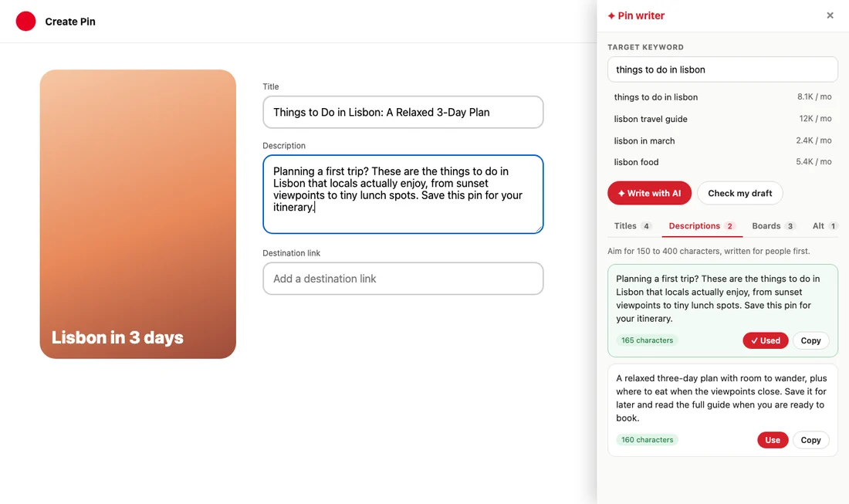The image size is (849, 504).
Task: Copy the 165 characters description
Action: (810, 340)
